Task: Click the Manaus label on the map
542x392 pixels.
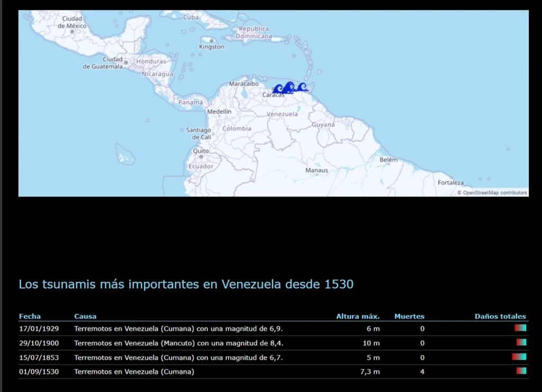Action: pos(317,170)
